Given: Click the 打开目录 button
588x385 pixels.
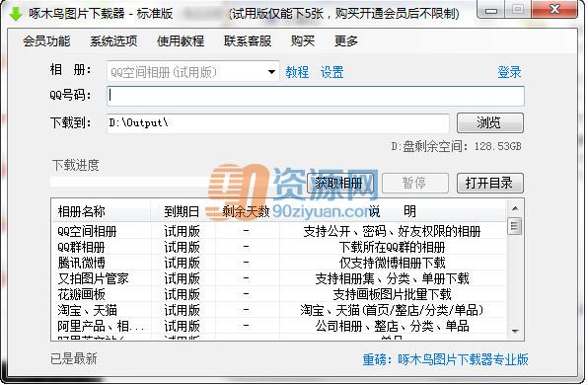Looking at the screenshot, I should click(490, 183).
